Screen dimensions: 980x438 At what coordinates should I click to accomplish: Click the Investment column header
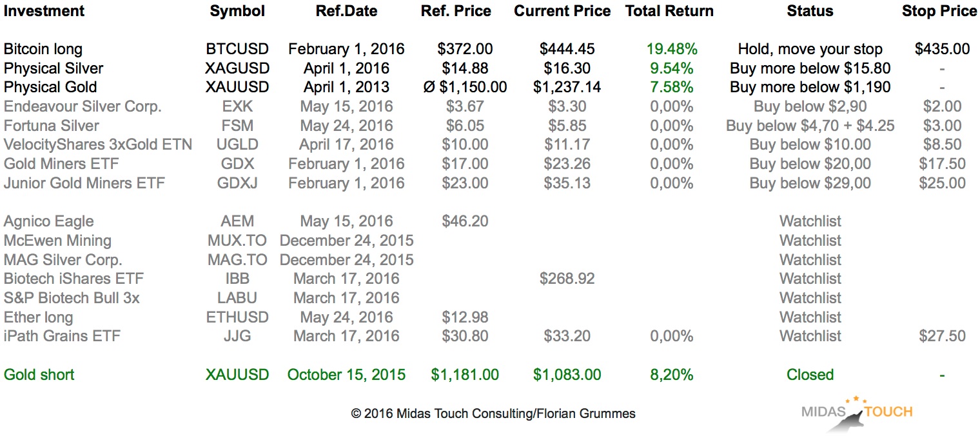click(x=44, y=11)
